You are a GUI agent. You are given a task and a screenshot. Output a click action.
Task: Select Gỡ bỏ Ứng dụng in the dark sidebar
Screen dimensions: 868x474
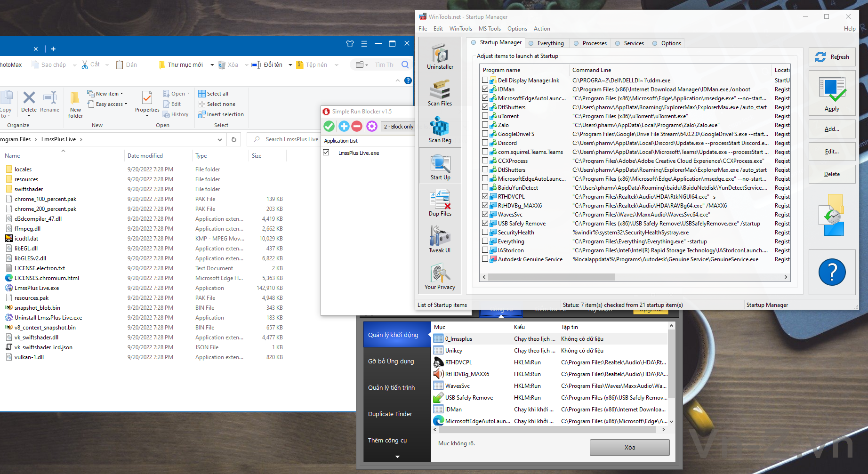pyautogui.click(x=391, y=362)
